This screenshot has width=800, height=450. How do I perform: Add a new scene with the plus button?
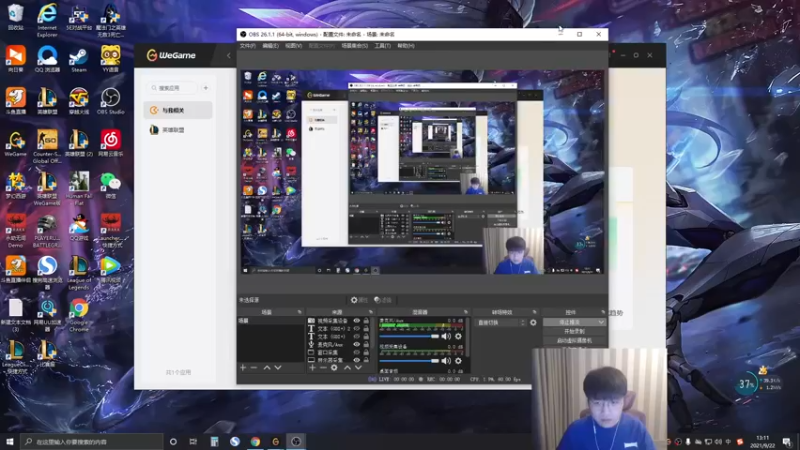(x=243, y=367)
